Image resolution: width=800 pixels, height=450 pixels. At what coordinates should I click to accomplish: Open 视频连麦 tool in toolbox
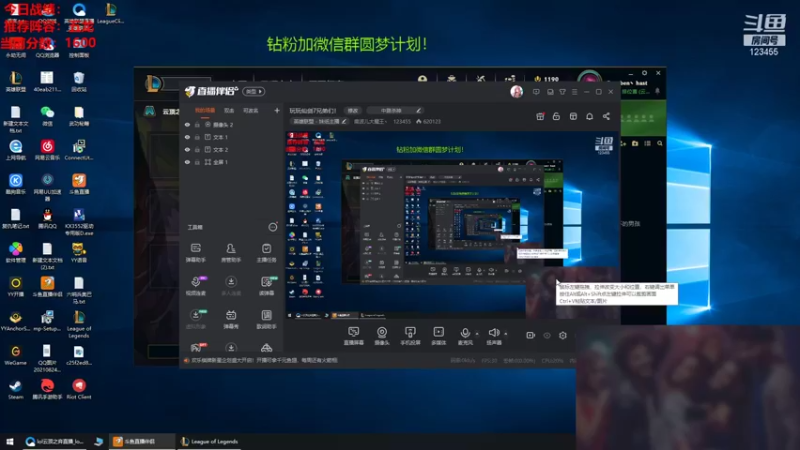pyautogui.click(x=195, y=286)
